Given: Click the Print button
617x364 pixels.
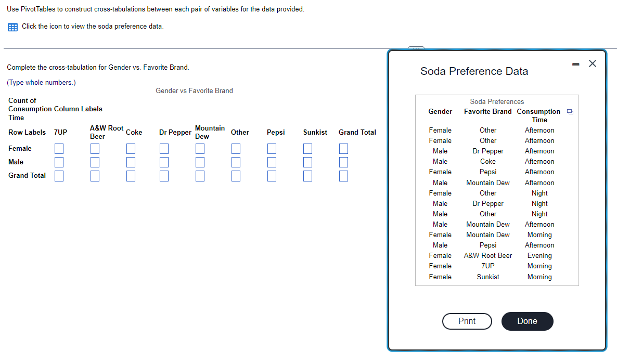Looking at the screenshot, I should point(467,321).
